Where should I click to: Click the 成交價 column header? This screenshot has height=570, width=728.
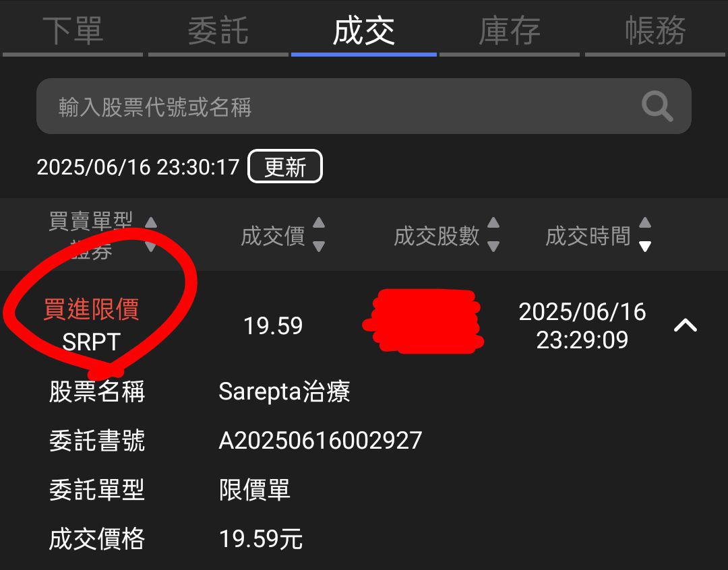tap(273, 236)
